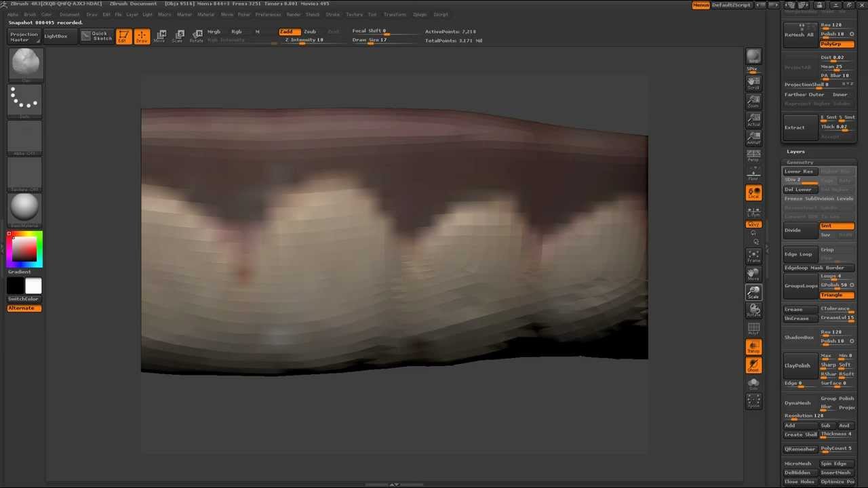Click the Scroll canvas icon
868x488 pixels.
tap(753, 83)
